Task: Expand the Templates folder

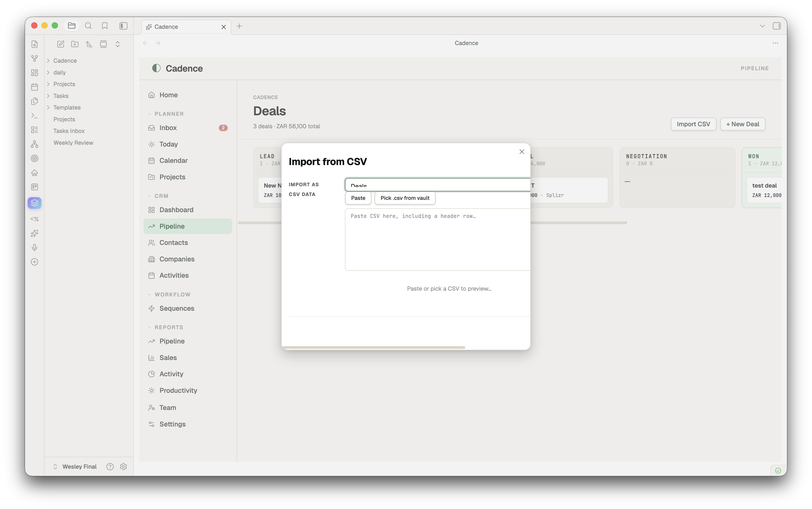Action: pyautogui.click(x=48, y=107)
